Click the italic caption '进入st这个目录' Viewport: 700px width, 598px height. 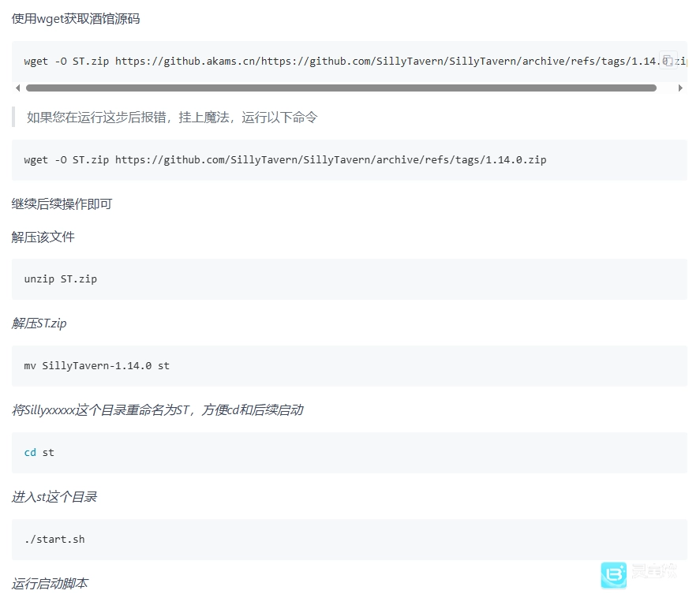(54, 497)
